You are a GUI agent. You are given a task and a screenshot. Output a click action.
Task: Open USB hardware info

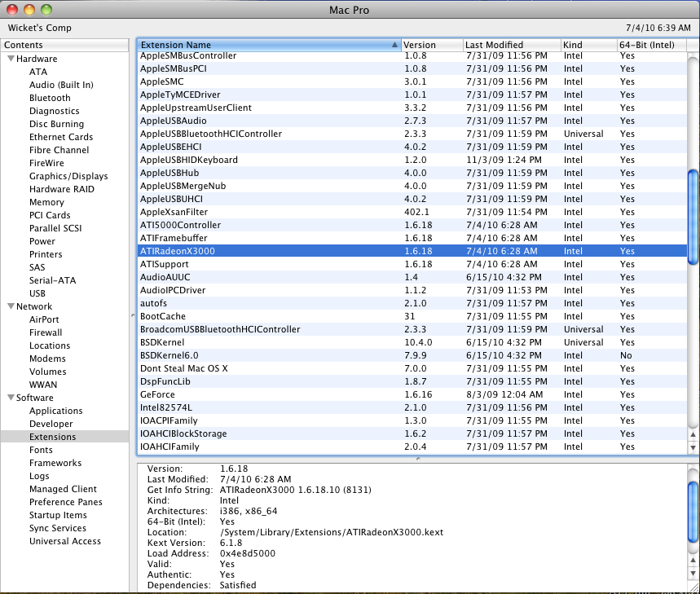(37, 293)
